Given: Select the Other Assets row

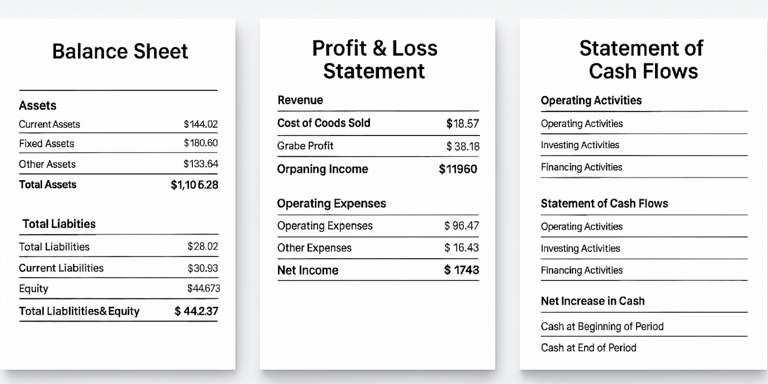Looking at the screenshot, I should pyautogui.click(x=118, y=164).
